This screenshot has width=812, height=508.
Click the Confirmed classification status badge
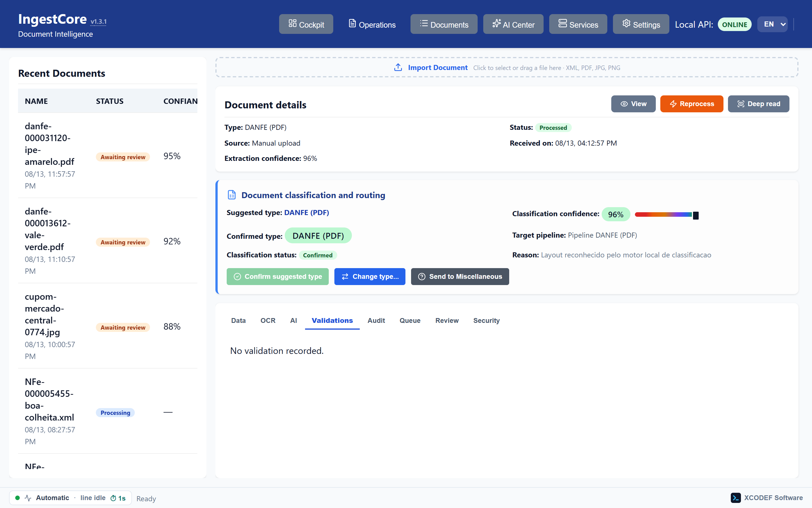[x=317, y=255]
